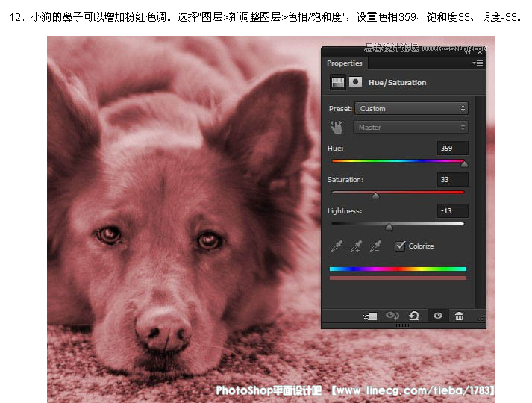Click the layer mask icon
Image resolution: width=532 pixels, height=403 pixels.
coord(355,82)
